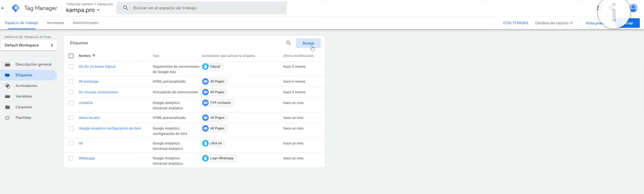Check the box for contacta

(x=71, y=102)
